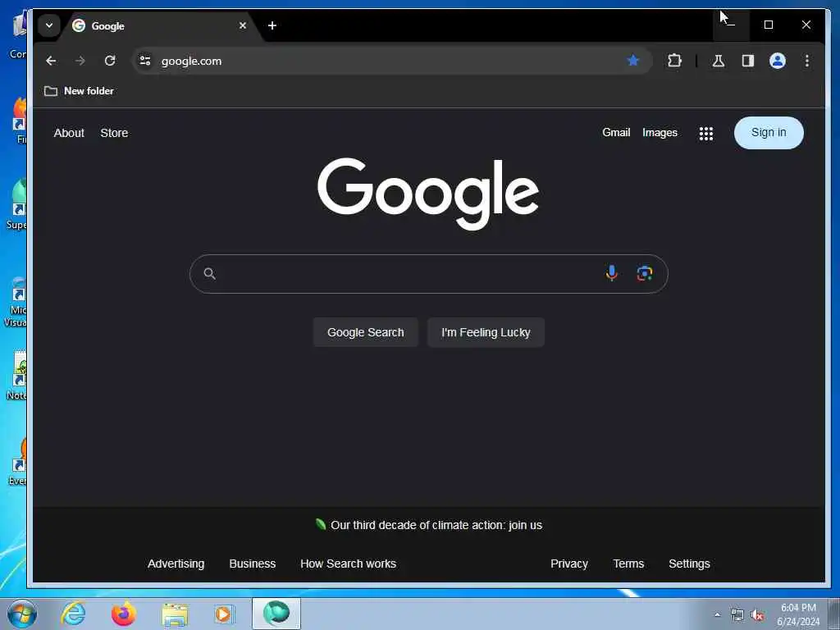
Task: View site information icon in address bar
Action: (x=145, y=61)
